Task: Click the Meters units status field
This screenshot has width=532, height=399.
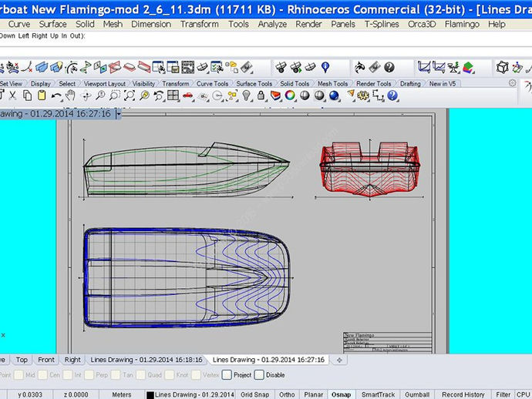Action: 122,394
